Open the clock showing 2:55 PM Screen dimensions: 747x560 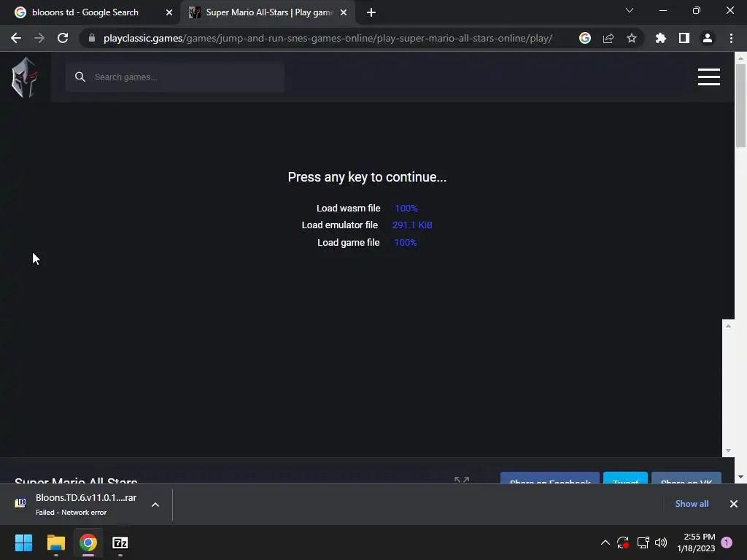(697, 542)
